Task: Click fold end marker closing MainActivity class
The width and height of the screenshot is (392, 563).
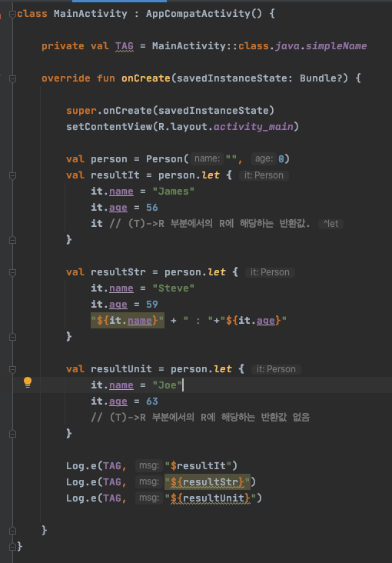Action: [x=12, y=547]
